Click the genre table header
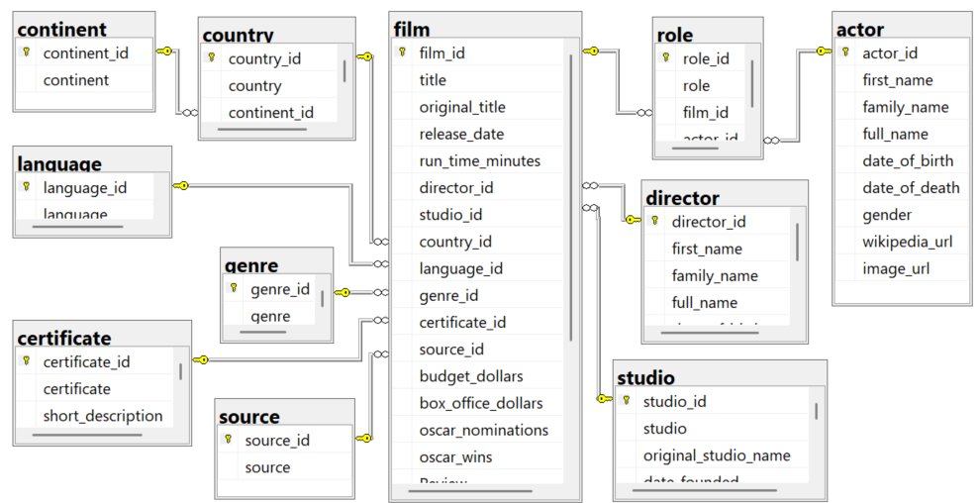The height and width of the screenshot is (503, 980). pyautogui.click(x=276, y=261)
